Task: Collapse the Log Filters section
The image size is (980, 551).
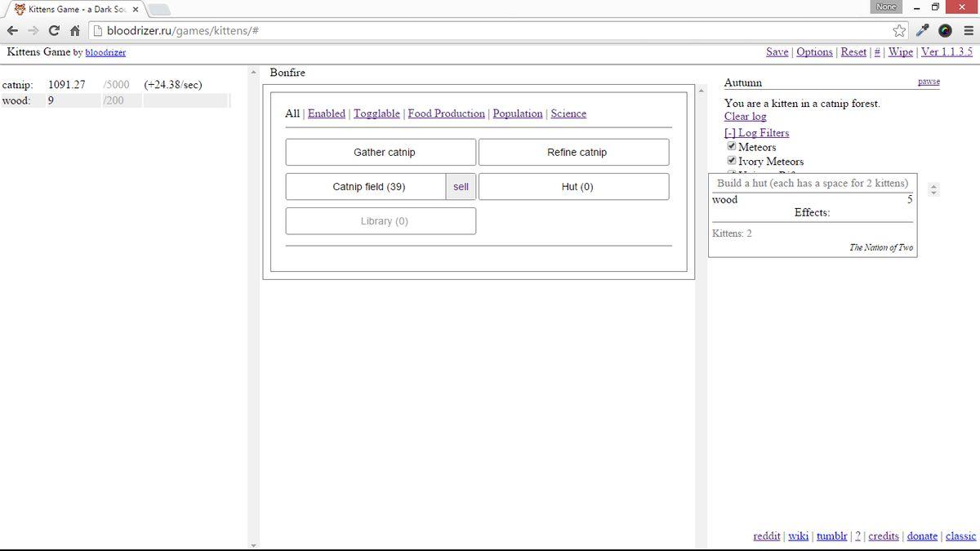Action: [x=756, y=132]
